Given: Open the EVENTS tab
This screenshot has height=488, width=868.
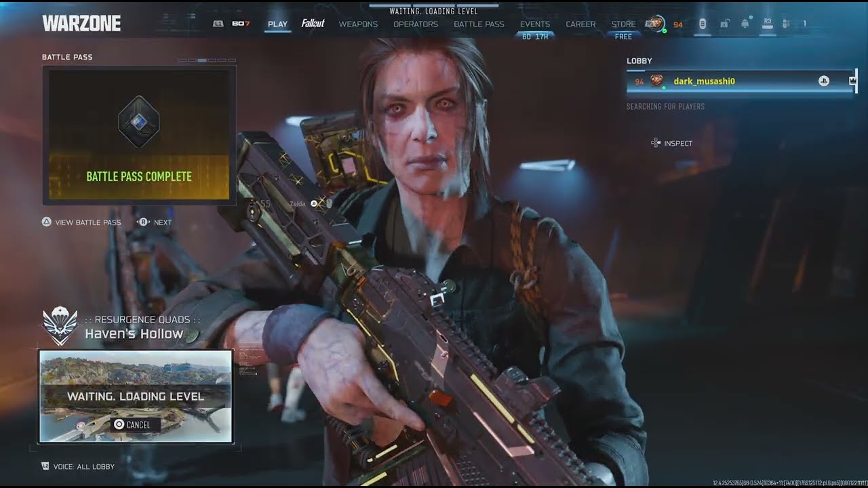Looking at the screenshot, I should coord(535,24).
